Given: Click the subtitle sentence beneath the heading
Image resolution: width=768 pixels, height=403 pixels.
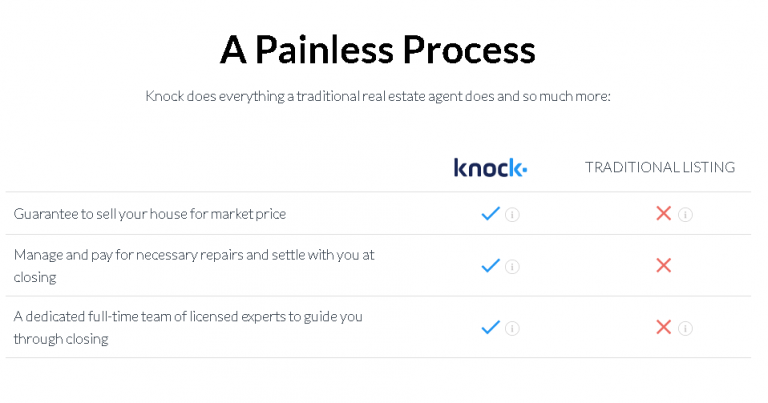Looking at the screenshot, I should pyautogui.click(x=378, y=96).
